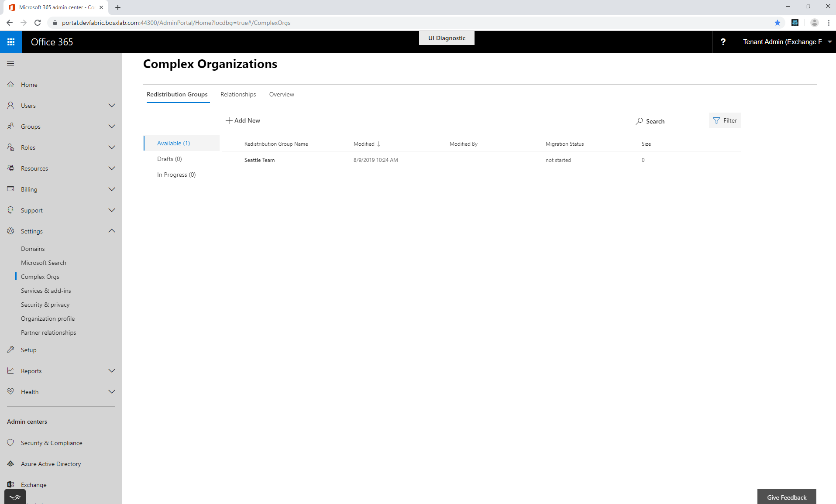
Task: Click the Resources icon in sidebar
Action: pos(10,168)
